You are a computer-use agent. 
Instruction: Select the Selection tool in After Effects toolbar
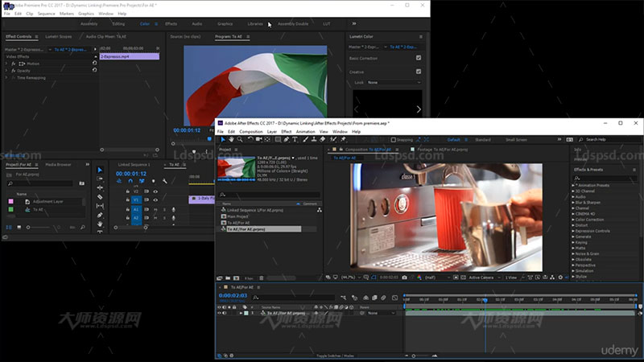click(223, 139)
